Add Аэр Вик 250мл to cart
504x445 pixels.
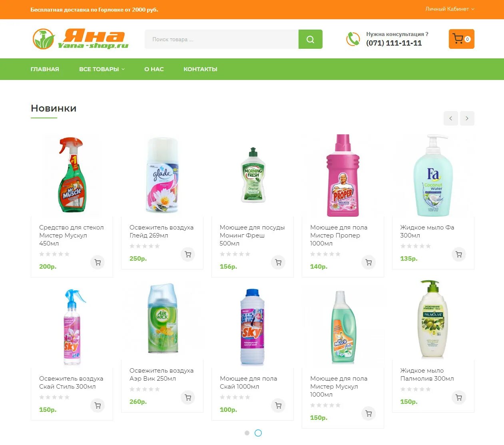tap(188, 397)
